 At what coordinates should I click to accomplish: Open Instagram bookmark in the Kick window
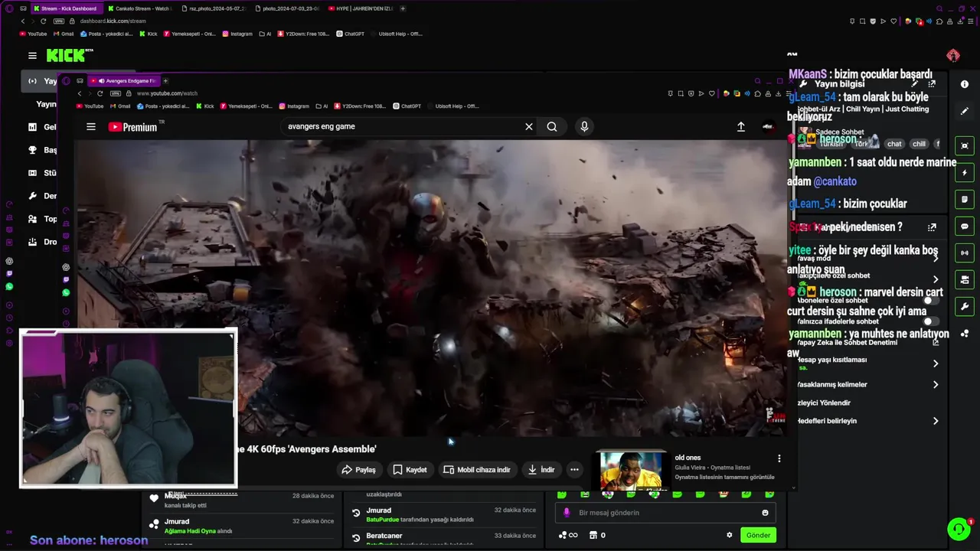coord(237,34)
